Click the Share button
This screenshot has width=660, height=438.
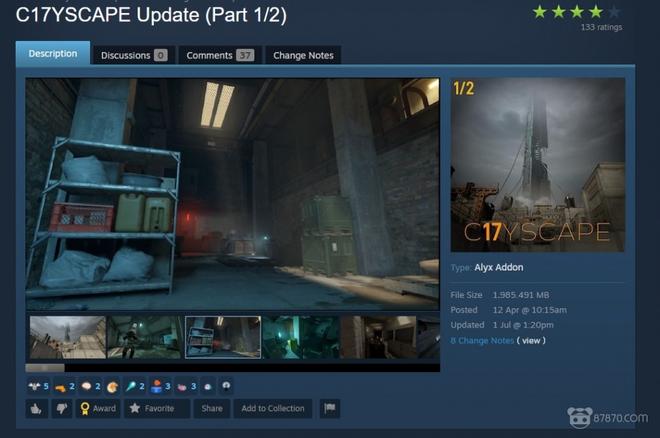(212, 409)
